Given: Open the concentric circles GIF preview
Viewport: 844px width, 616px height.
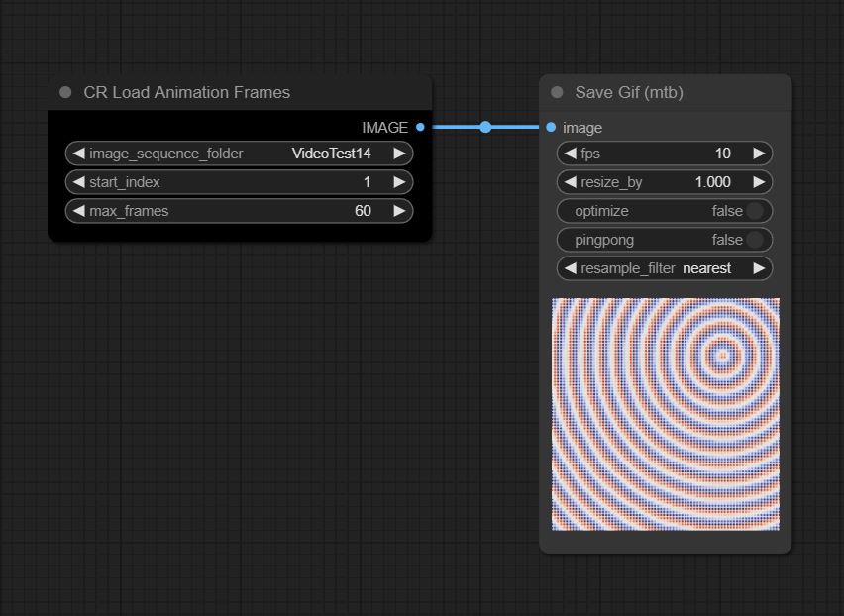Looking at the screenshot, I should point(666,414).
